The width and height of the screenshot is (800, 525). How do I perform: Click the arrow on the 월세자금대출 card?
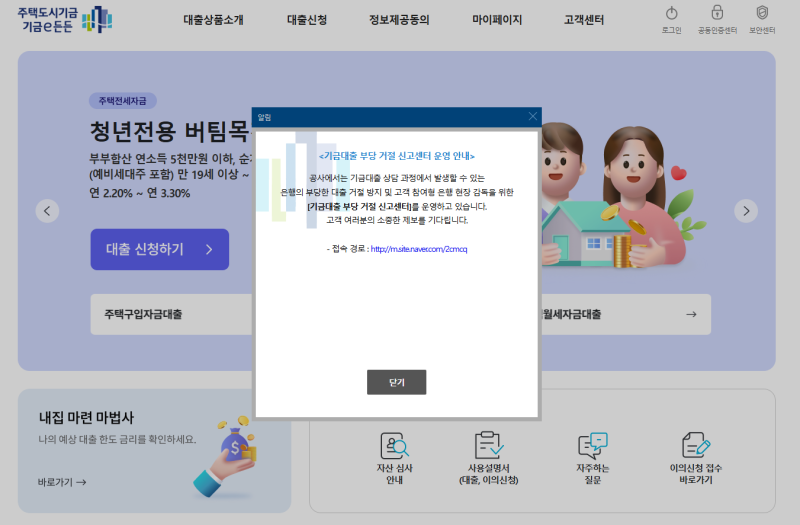[x=691, y=314]
